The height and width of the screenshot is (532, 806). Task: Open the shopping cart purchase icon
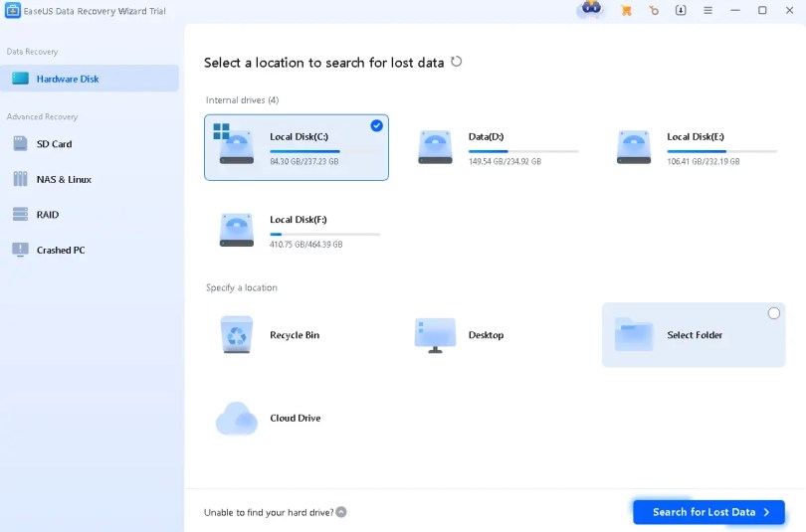[626, 10]
